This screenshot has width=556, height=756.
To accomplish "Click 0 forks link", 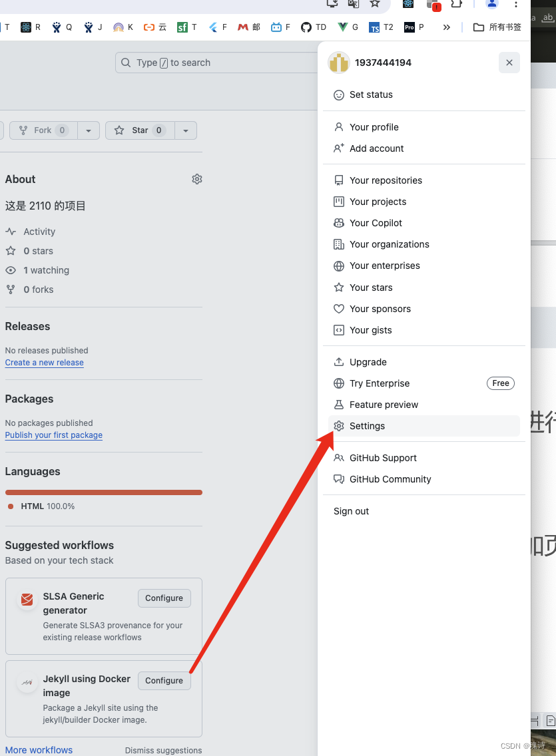I will (x=29, y=289).
